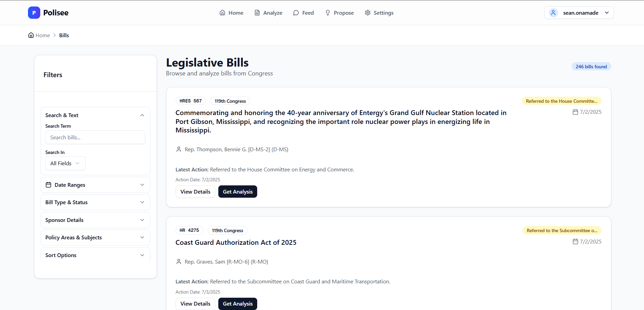
Task: Click the Settings gear icon
Action: tap(368, 13)
